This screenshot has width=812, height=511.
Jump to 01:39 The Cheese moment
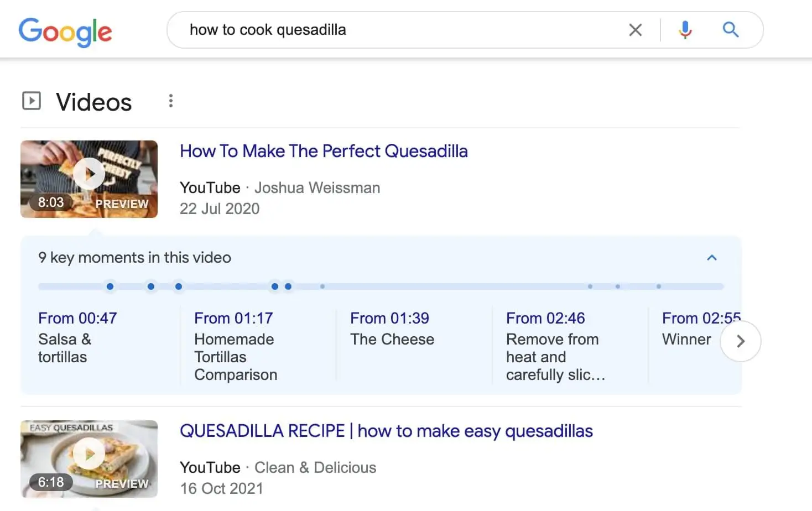(x=389, y=319)
